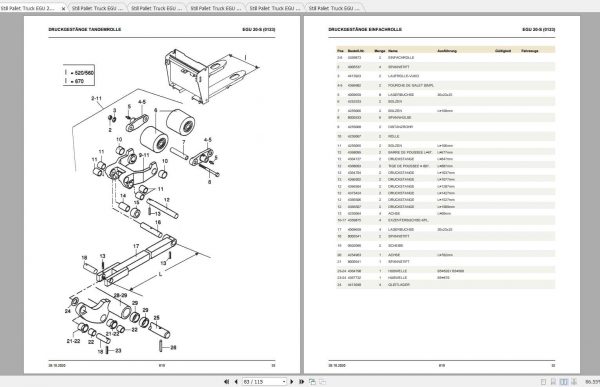Click the DRUCKGESTÄNGE EINFACHROLLE page heading
Image resolution: width=600 pixels, height=387 pixels.
(x=365, y=29)
